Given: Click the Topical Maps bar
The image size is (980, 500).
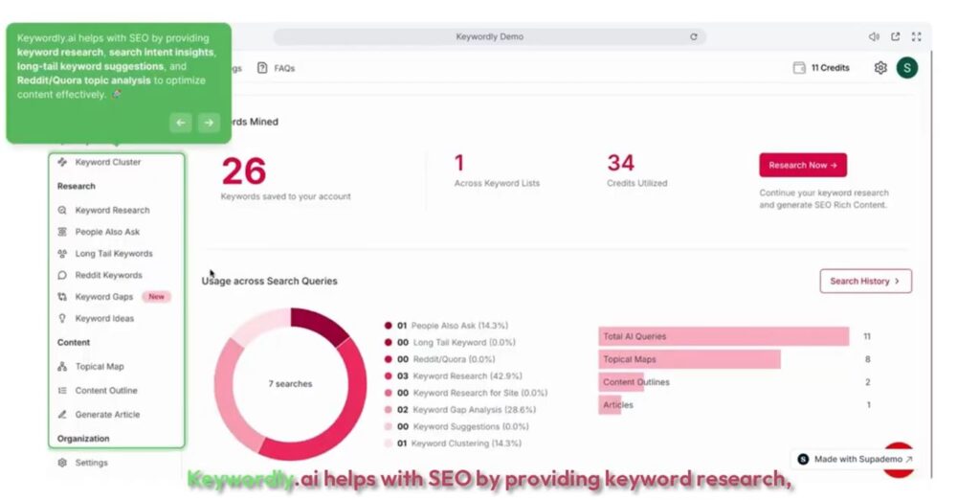Looking at the screenshot, I should point(689,359).
